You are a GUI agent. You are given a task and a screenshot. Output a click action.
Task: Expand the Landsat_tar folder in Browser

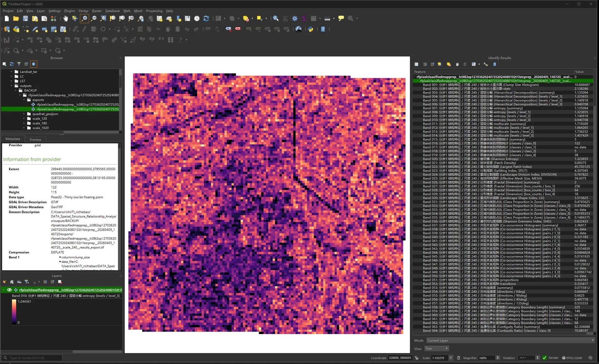[12, 72]
